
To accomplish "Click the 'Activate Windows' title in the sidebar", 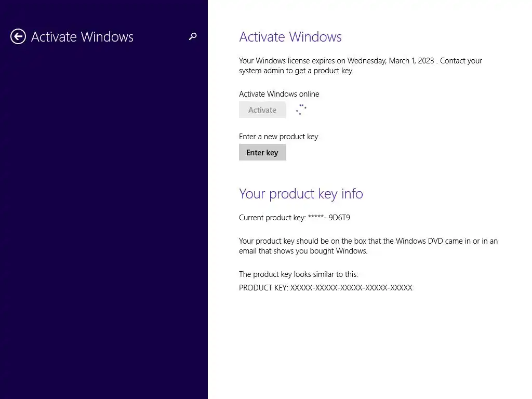I will (x=82, y=37).
